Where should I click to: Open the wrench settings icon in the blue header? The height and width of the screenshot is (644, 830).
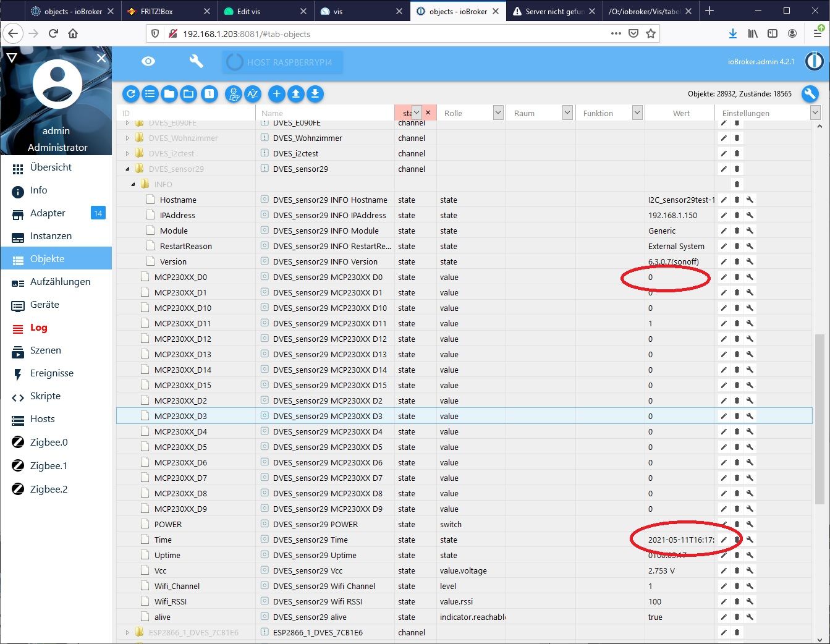(196, 61)
